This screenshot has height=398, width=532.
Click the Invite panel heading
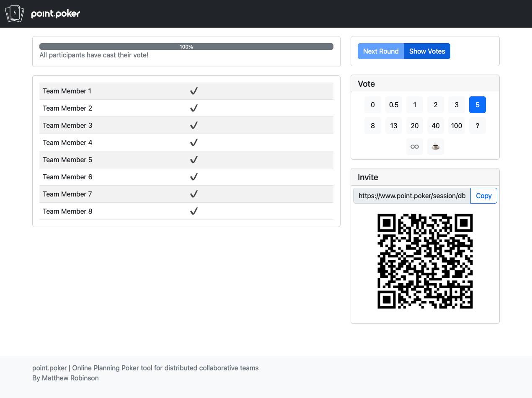(368, 177)
